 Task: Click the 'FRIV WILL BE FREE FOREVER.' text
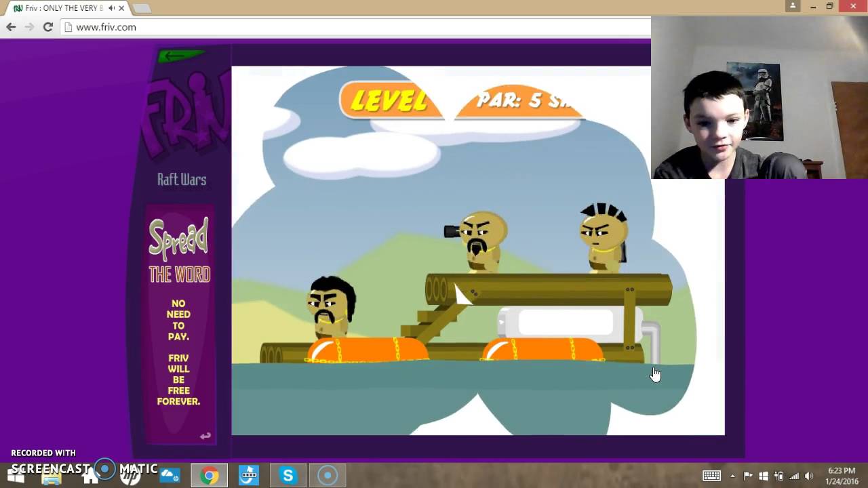178,380
